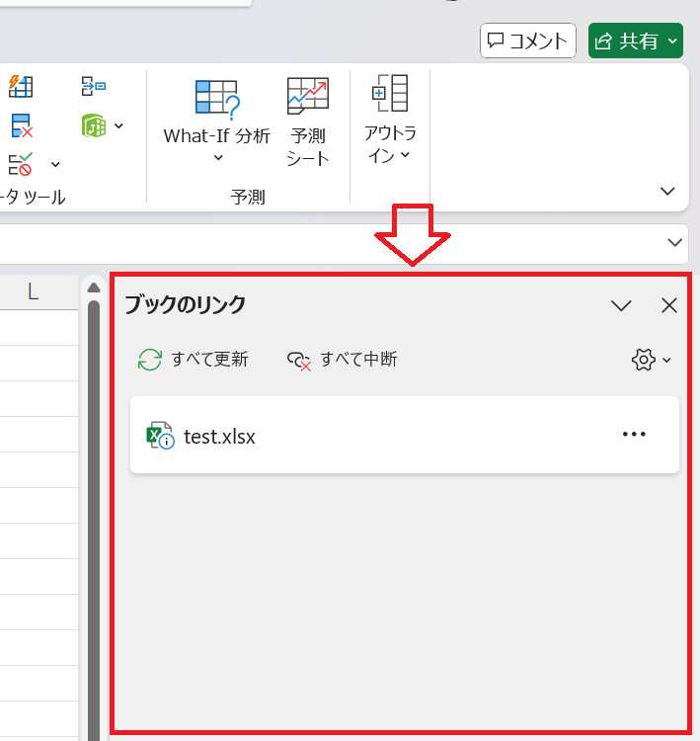This screenshot has width=700, height=741.
Task: Open Data Validation dropdown arrow
Action: click(x=55, y=164)
